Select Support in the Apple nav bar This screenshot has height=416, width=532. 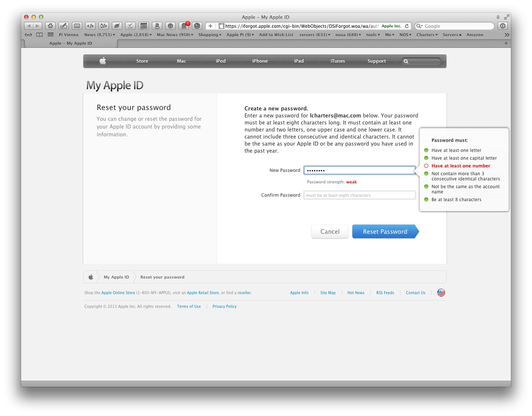pos(376,61)
